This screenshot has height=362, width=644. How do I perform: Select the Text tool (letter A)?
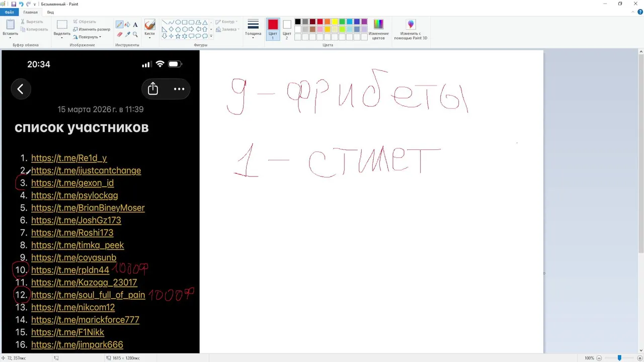coord(135,25)
